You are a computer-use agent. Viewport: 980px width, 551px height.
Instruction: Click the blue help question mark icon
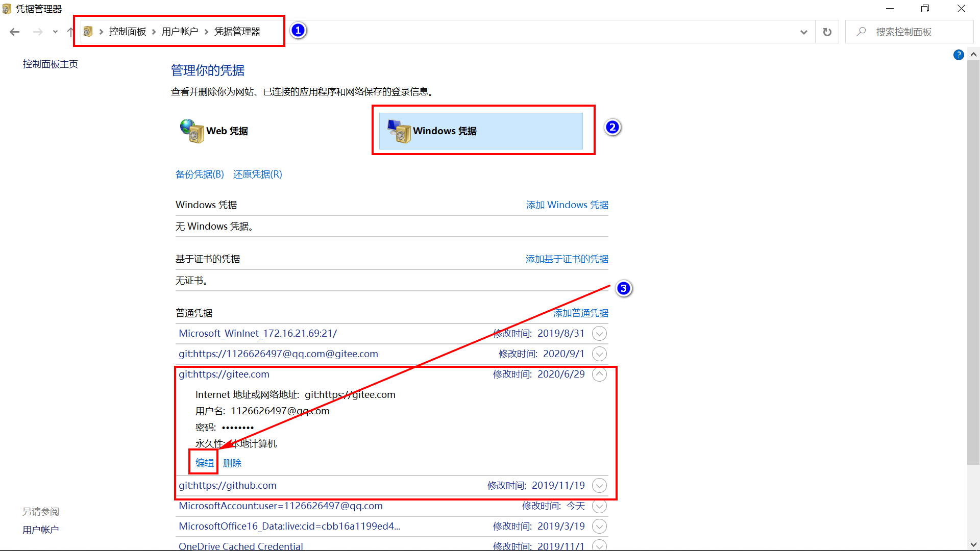tap(959, 55)
